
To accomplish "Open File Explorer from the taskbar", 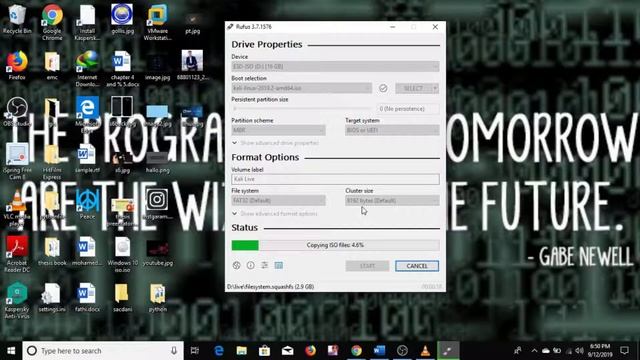I will click(242, 351).
